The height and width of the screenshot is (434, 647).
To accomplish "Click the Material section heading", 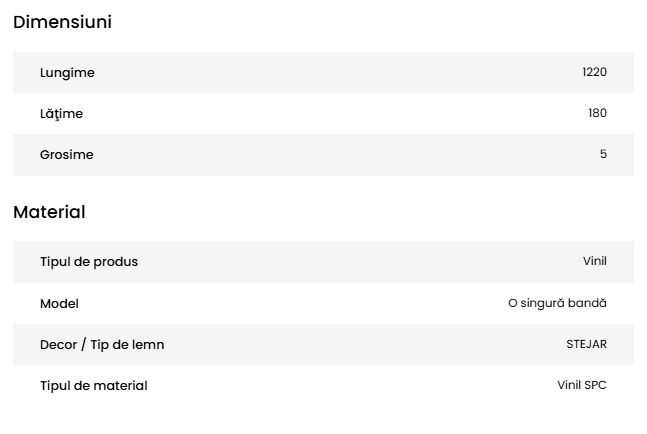I will [x=49, y=212].
